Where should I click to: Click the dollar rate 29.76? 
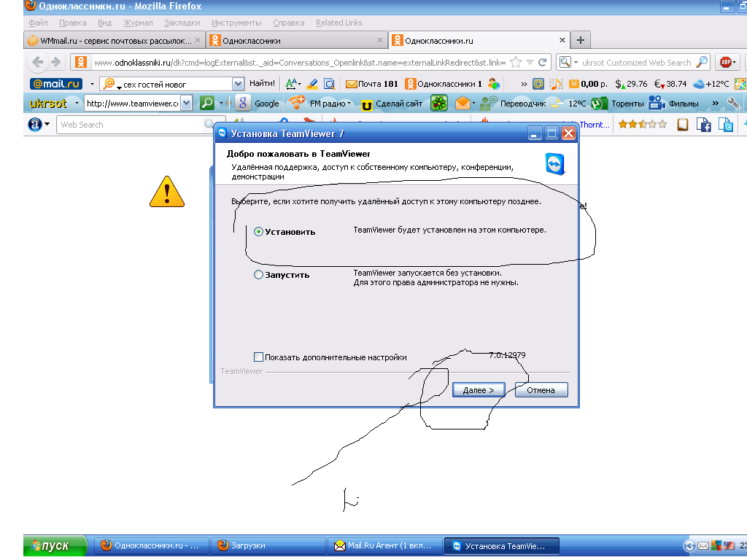pyautogui.click(x=631, y=85)
